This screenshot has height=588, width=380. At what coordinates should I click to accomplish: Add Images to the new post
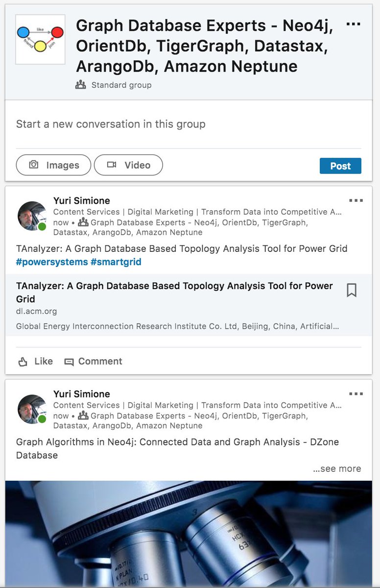click(x=53, y=165)
